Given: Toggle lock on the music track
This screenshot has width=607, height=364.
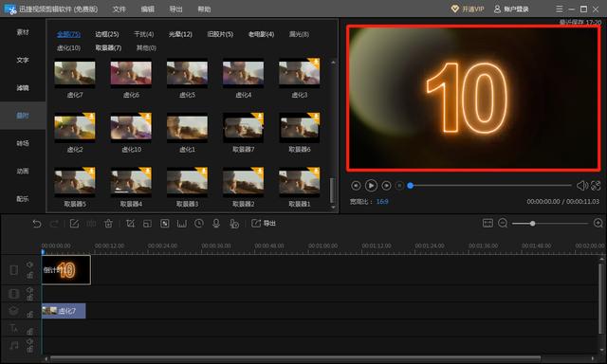Looking at the screenshot, I should tap(29, 350).
